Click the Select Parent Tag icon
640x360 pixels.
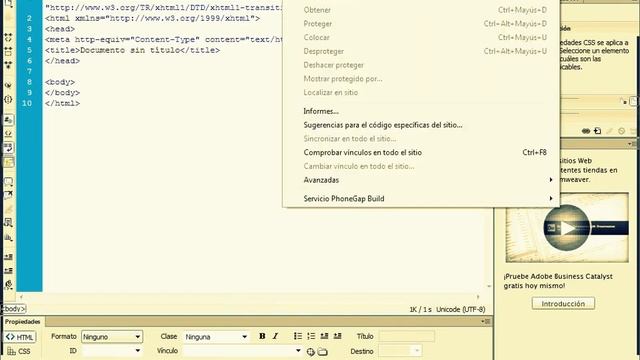tap(8, 85)
